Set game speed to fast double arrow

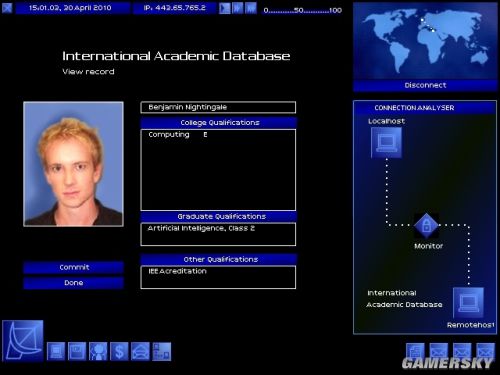click(x=238, y=8)
